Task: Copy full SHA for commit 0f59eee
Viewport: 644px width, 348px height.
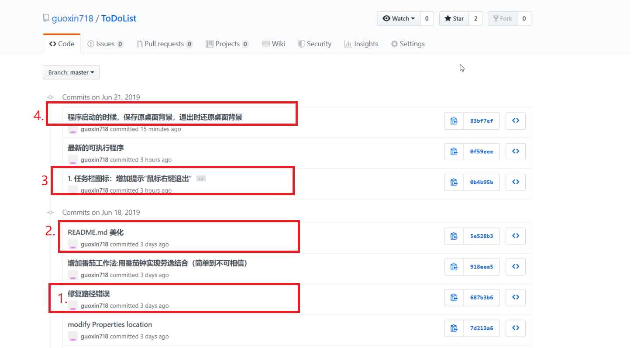Action: [x=454, y=152]
